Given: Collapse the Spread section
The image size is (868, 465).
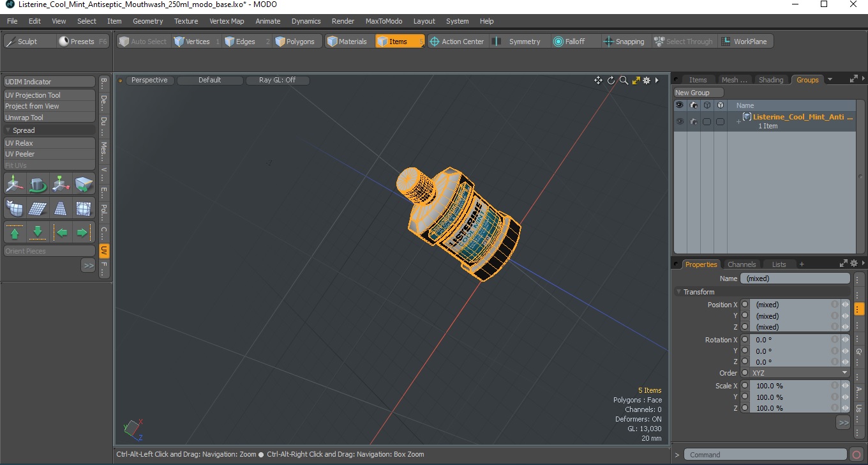Looking at the screenshot, I should tap(8, 130).
